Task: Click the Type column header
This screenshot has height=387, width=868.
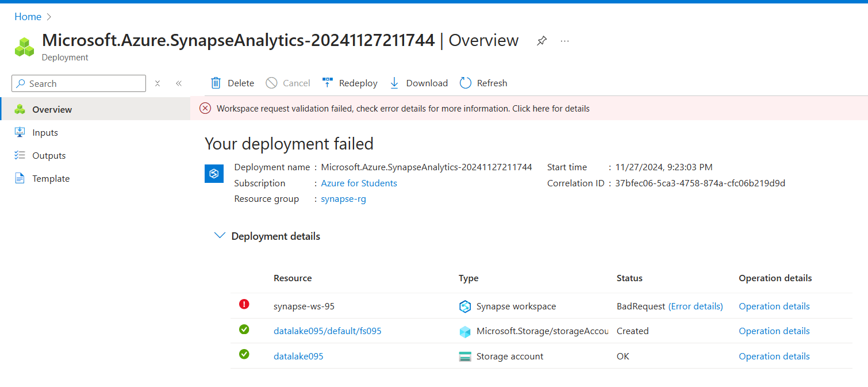Action: point(468,278)
